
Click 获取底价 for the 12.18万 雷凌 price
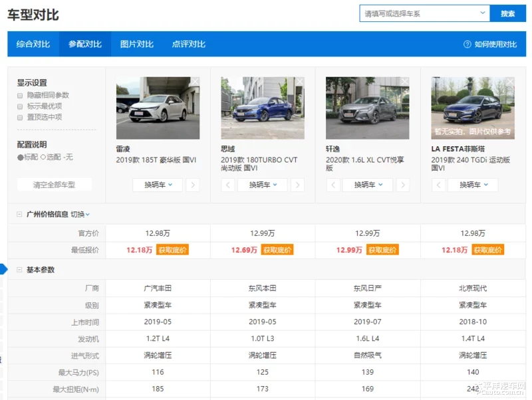[172, 250]
